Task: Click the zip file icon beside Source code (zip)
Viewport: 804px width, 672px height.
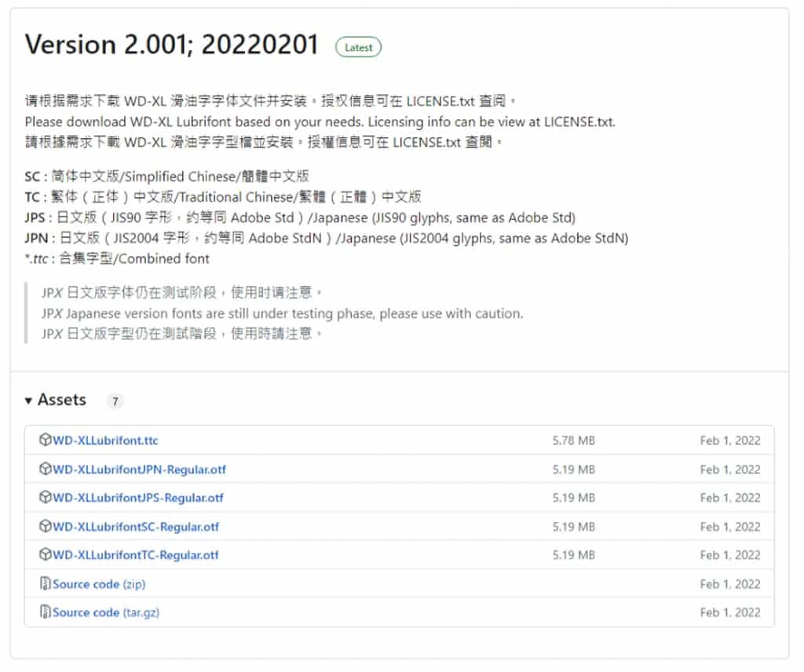Action: (x=45, y=583)
